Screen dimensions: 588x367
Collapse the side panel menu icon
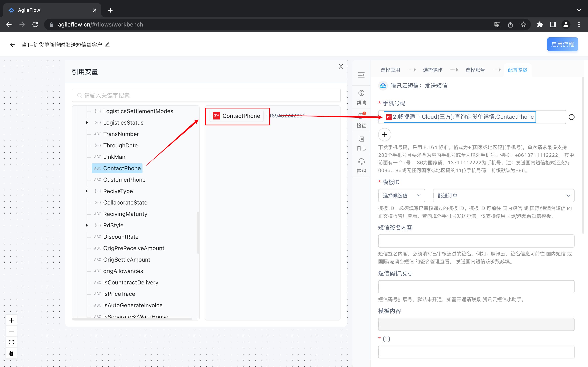(361, 74)
